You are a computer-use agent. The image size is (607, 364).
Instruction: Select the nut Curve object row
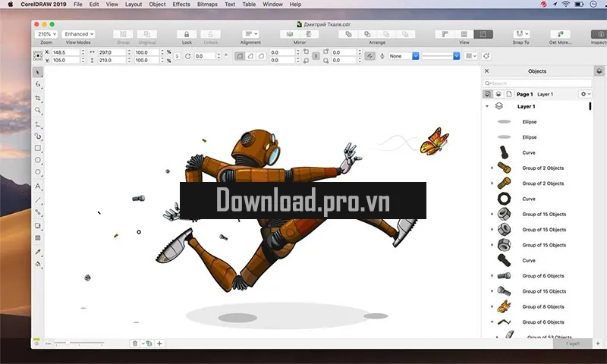click(537, 199)
